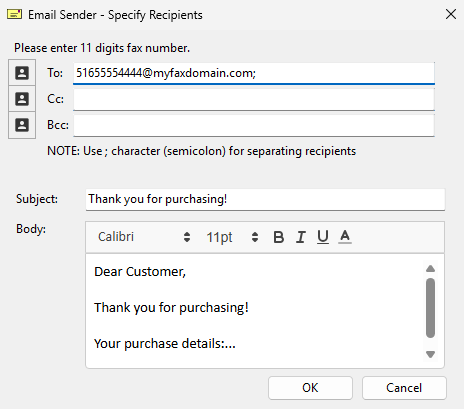The height and width of the screenshot is (409, 464).
Task: Click 'Thank you for purchasing!' in the body
Action: [171, 308]
